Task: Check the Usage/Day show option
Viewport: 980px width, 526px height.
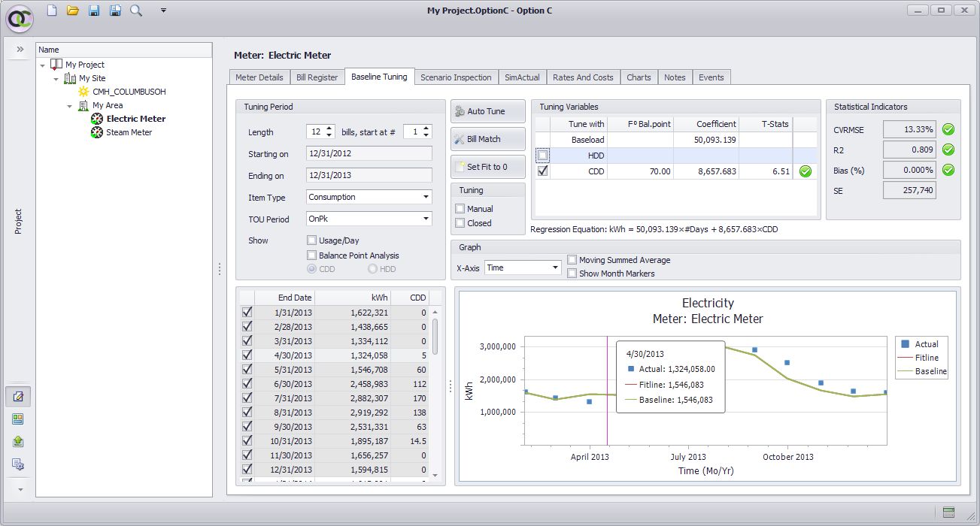Action: 312,240
